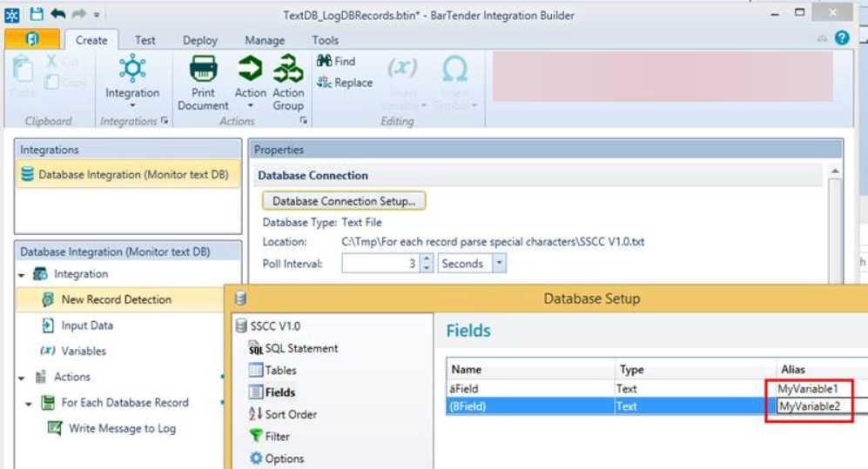Switch to the Manage ribbon tab
The image size is (868, 469).
click(265, 40)
